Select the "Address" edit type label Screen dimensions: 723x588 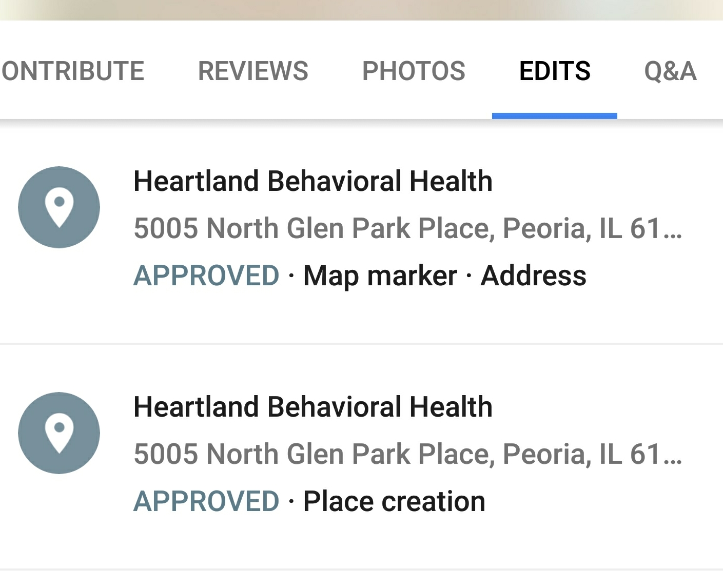(x=533, y=276)
